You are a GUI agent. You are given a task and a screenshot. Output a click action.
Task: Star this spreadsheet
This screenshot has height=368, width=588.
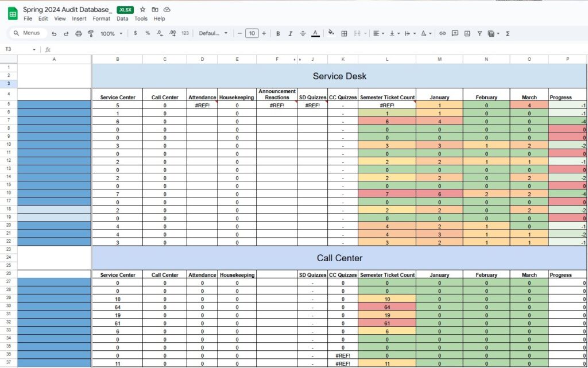pyautogui.click(x=142, y=10)
